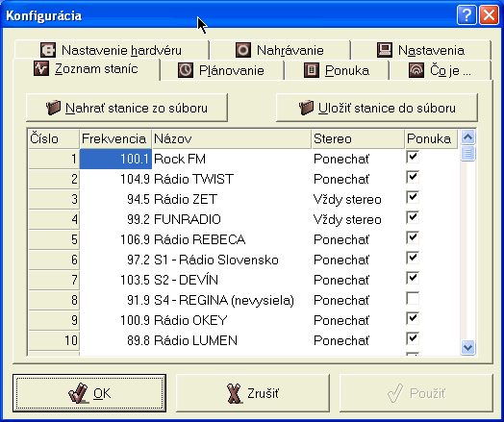This screenshot has height=422, width=504.
Task: Click the Frekvencia column header
Action: tap(115, 139)
